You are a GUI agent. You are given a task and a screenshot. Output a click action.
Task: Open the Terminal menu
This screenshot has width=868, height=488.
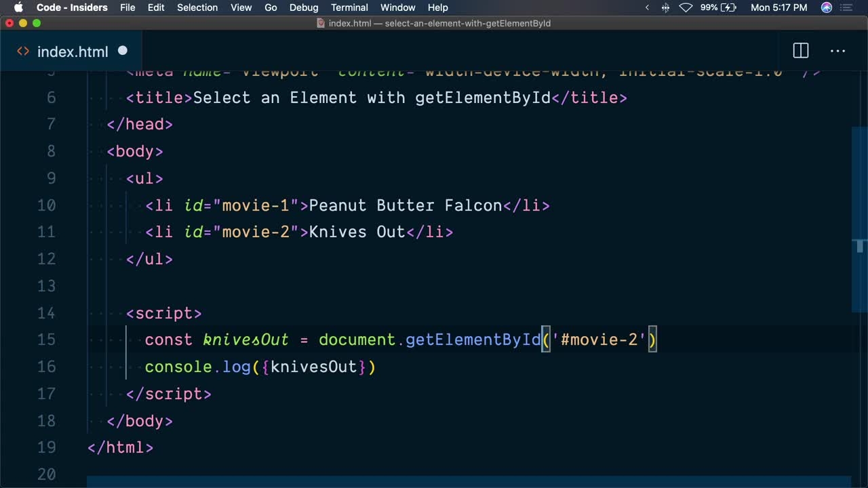tap(350, 7)
